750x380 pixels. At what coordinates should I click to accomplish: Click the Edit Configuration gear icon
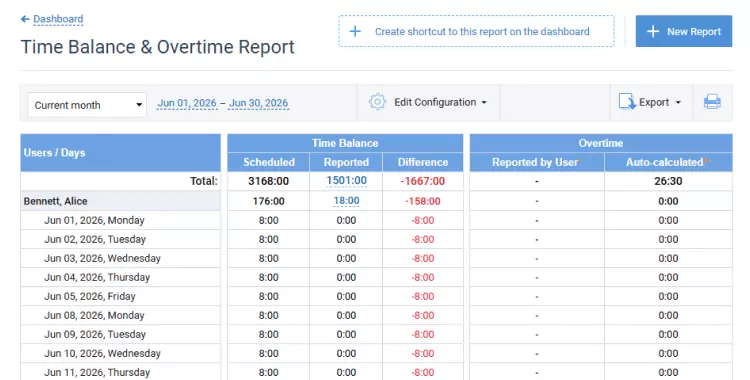[x=377, y=102]
